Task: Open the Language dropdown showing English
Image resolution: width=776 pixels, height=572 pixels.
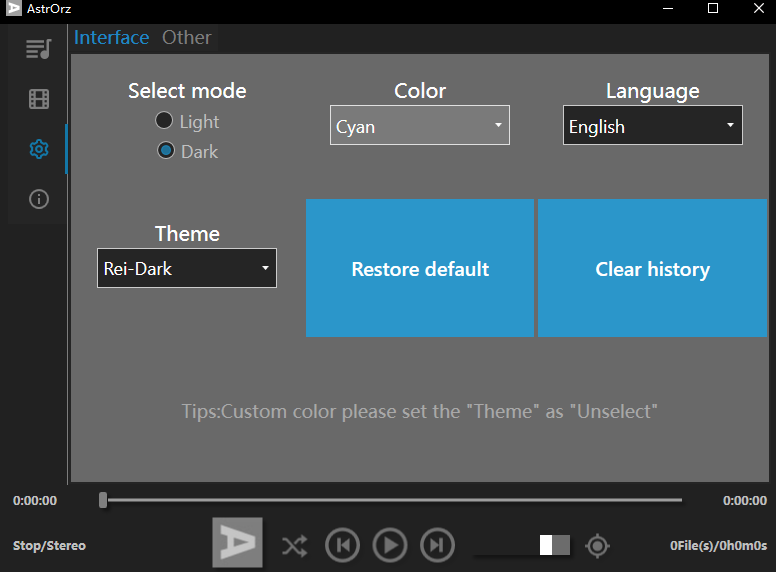Action: 653,125
